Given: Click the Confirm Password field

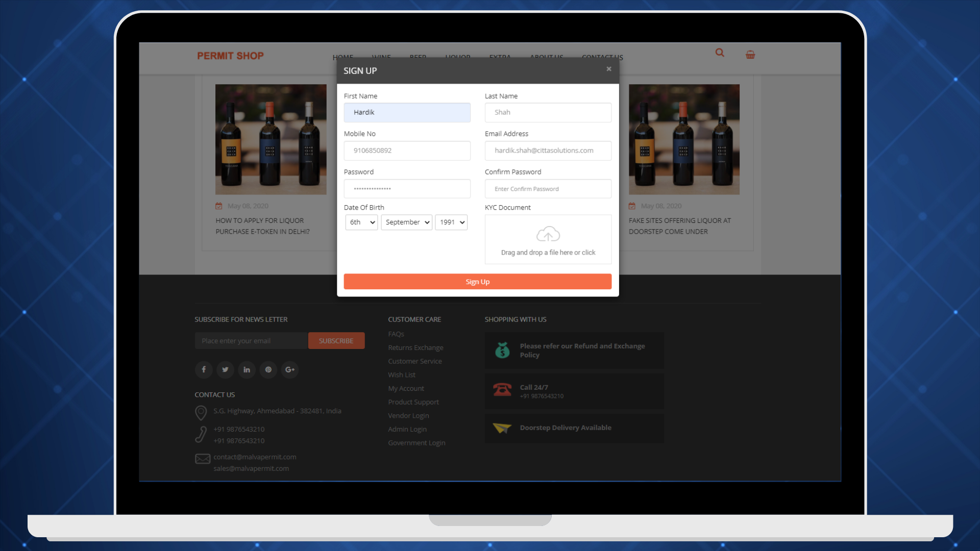Looking at the screenshot, I should pos(548,189).
